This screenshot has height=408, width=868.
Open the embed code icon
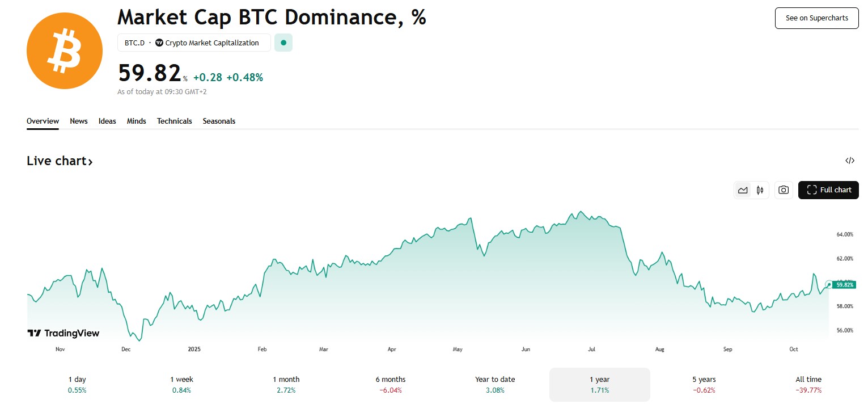[x=849, y=161]
